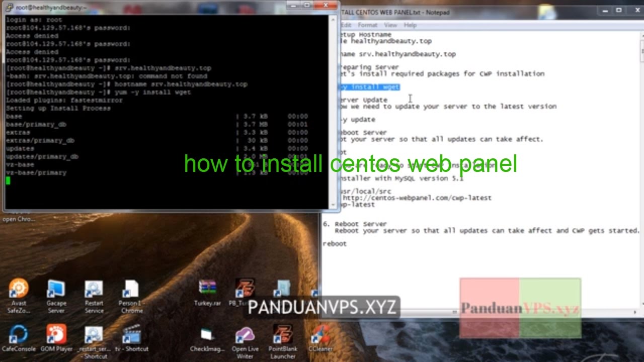Screen dimensions: 644x362
Task: Click 'yum -y install wget' command in terminal
Action: 152,93
